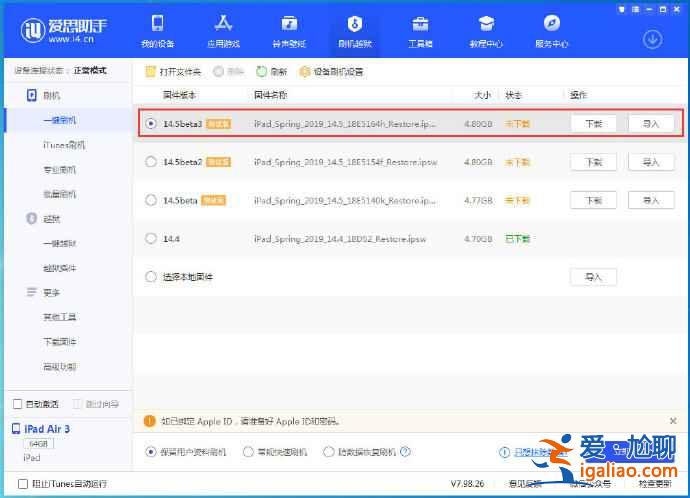Click the i4 爱思助手 logo
This screenshot has height=498, width=690.
coord(64,31)
